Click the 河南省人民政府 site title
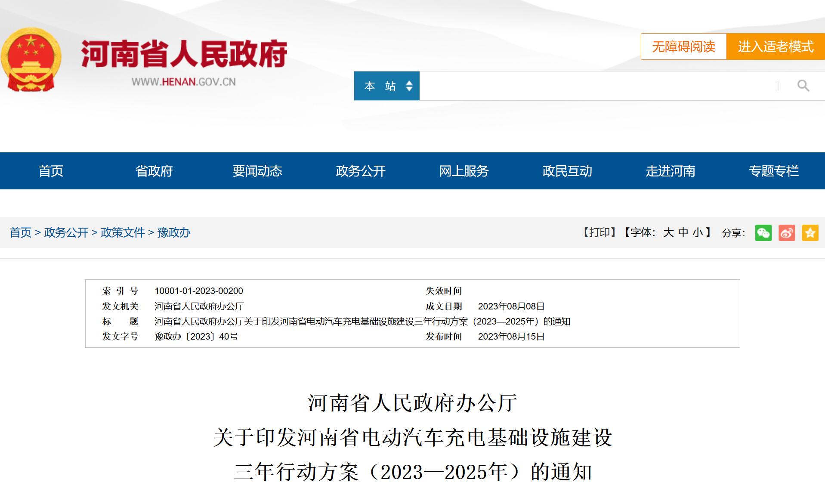Screen dimensions: 825x504 pyautogui.click(x=184, y=54)
